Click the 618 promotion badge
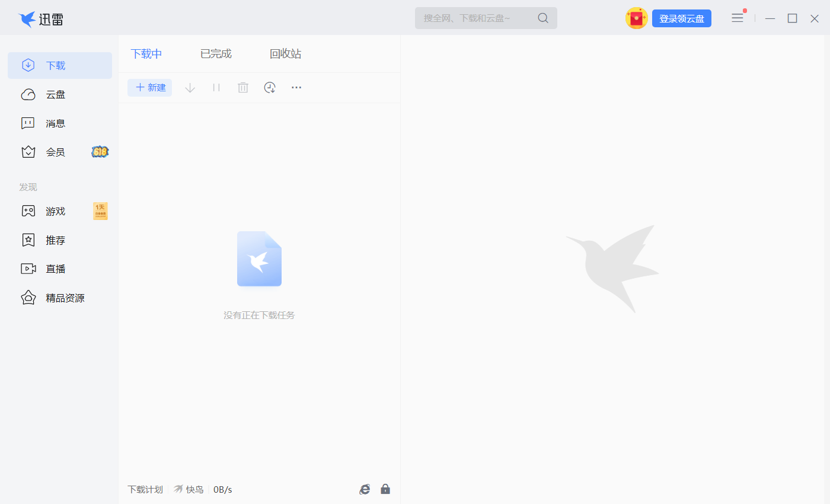Screen dimensions: 830x504 pos(100,152)
